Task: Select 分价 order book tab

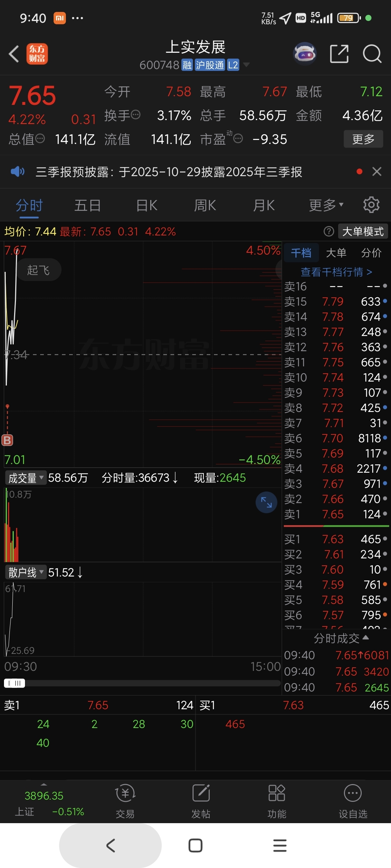Action: point(371,252)
